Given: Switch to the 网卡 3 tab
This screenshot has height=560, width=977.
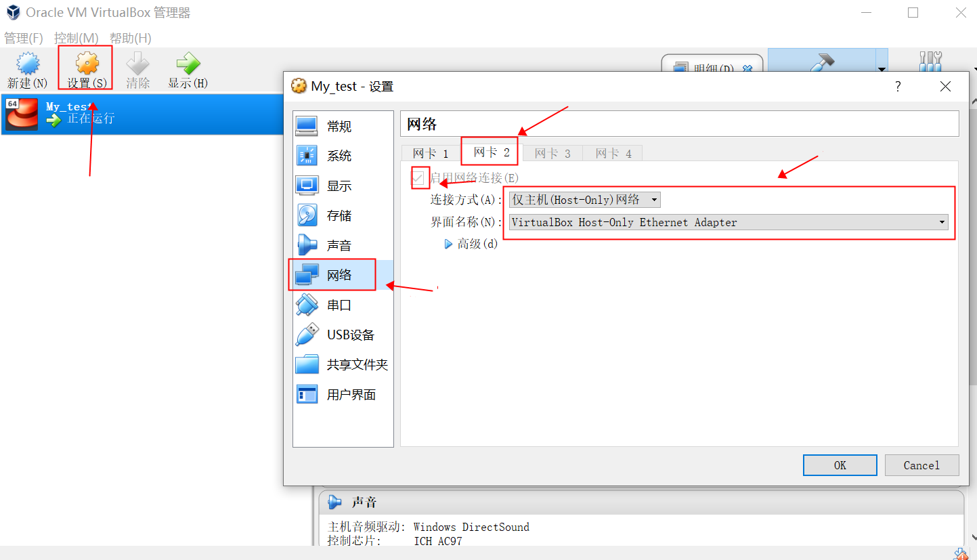Looking at the screenshot, I should (x=552, y=153).
